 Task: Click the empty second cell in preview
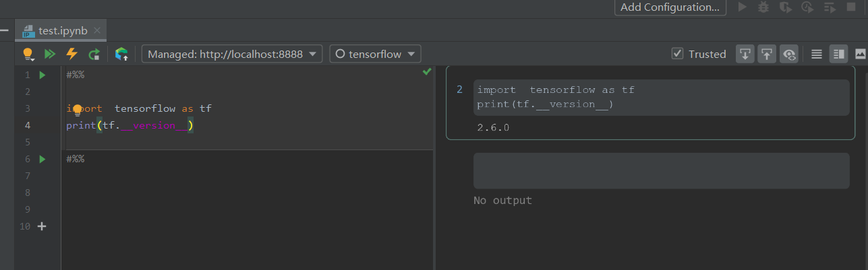coord(661,170)
